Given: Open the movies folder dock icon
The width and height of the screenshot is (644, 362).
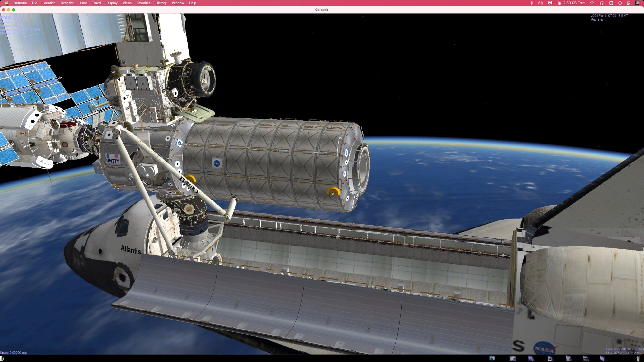Looking at the screenshot, I should coord(585,358).
